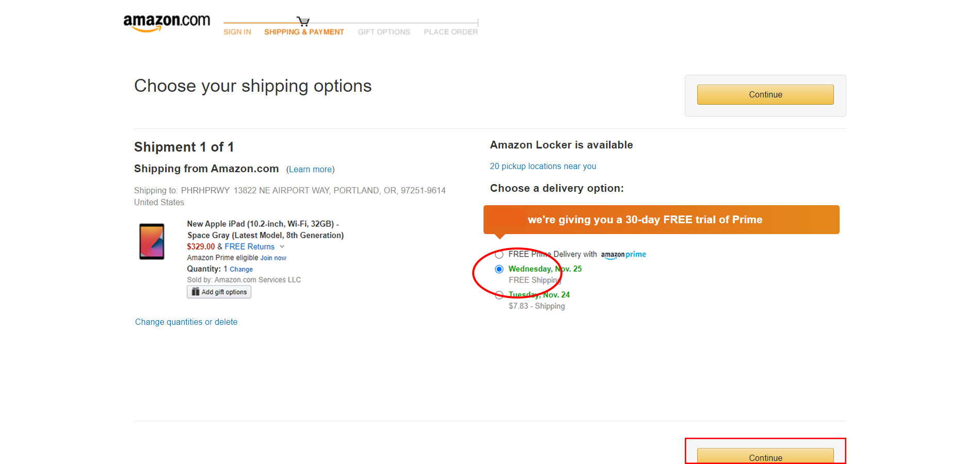Choose Tuesday, Nov. 24 paid shipping option
Screen dimensions: 980x464
pyautogui.click(x=499, y=295)
